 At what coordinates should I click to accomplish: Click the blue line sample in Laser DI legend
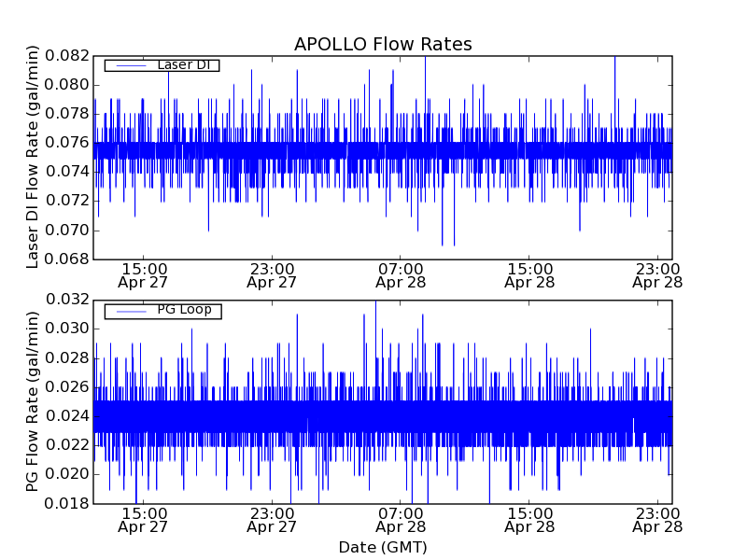pyautogui.click(x=131, y=65)
